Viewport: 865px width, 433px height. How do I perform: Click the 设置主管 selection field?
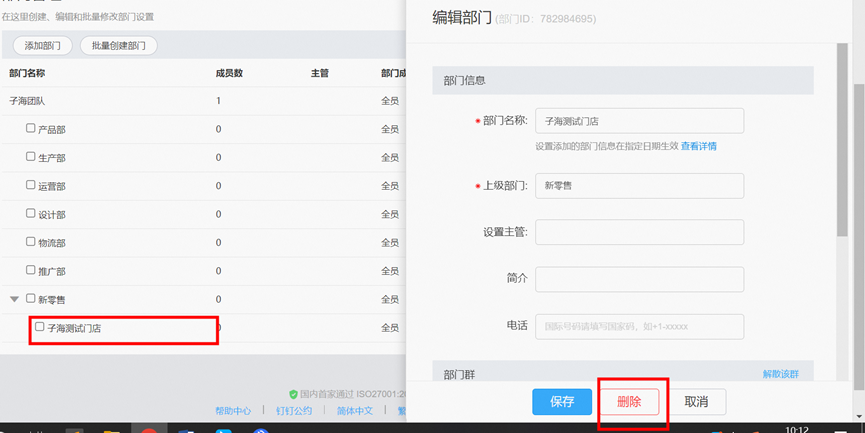point(639,232)
